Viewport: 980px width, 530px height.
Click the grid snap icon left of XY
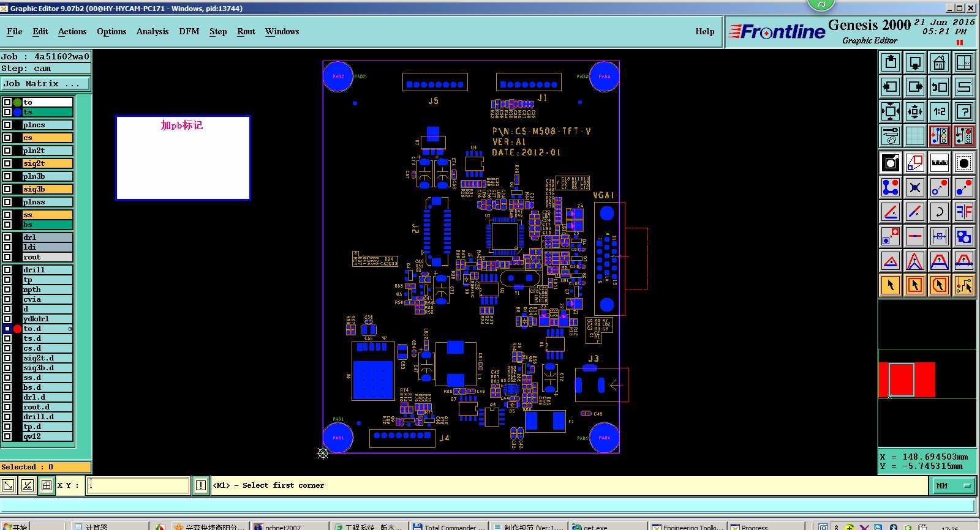(x=47, y=485)
